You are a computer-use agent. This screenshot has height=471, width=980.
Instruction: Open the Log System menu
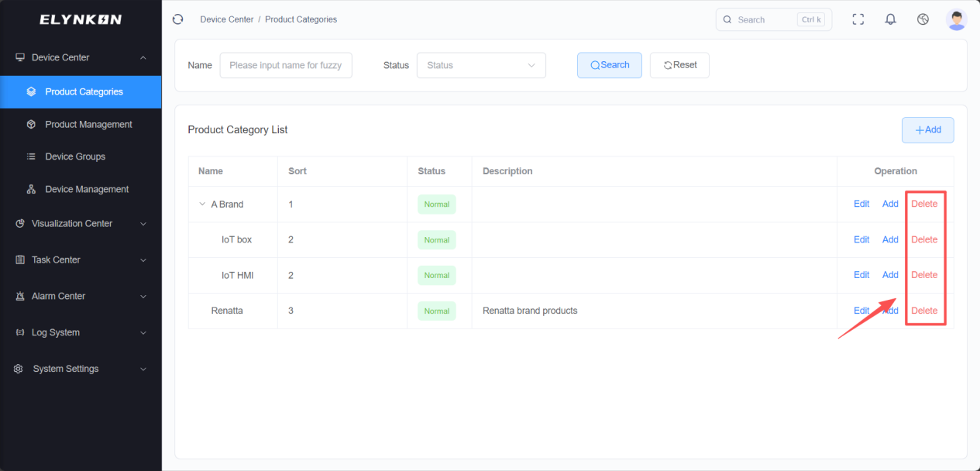tap(81, 332)
